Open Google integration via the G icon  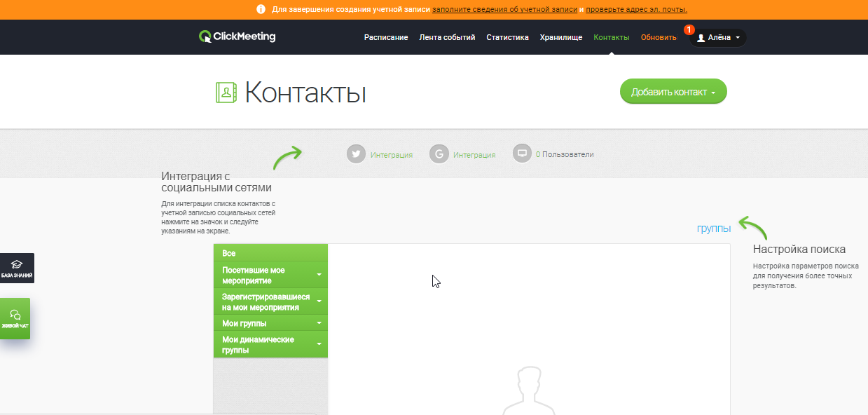click(439, 154)
